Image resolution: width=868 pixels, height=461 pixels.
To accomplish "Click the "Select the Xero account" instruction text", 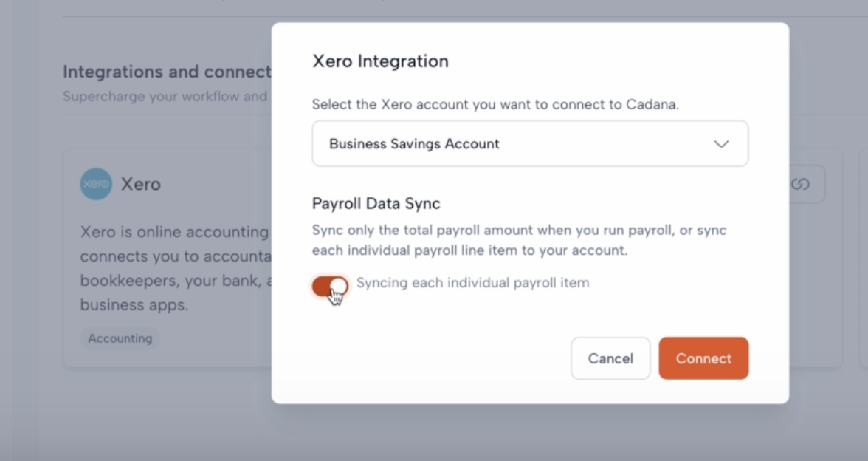I will coord(495,105).
